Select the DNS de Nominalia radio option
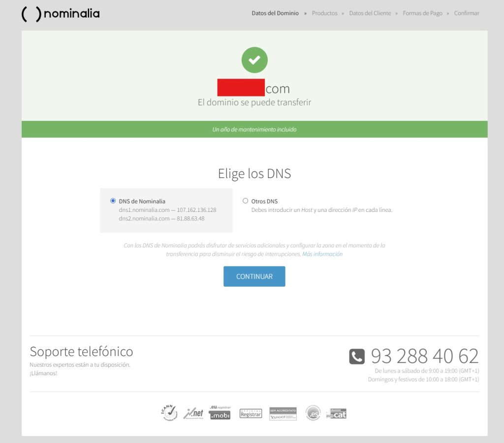The height and width of the screenshot is (443, 504). pos(113,201)
